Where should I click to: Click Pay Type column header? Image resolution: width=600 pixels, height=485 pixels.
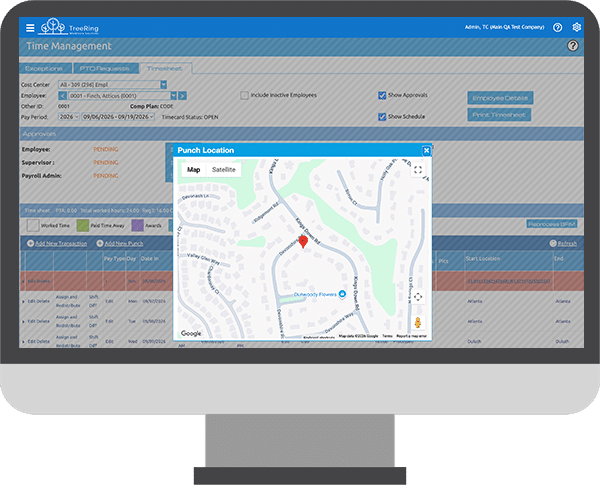[x=114, y=259]
